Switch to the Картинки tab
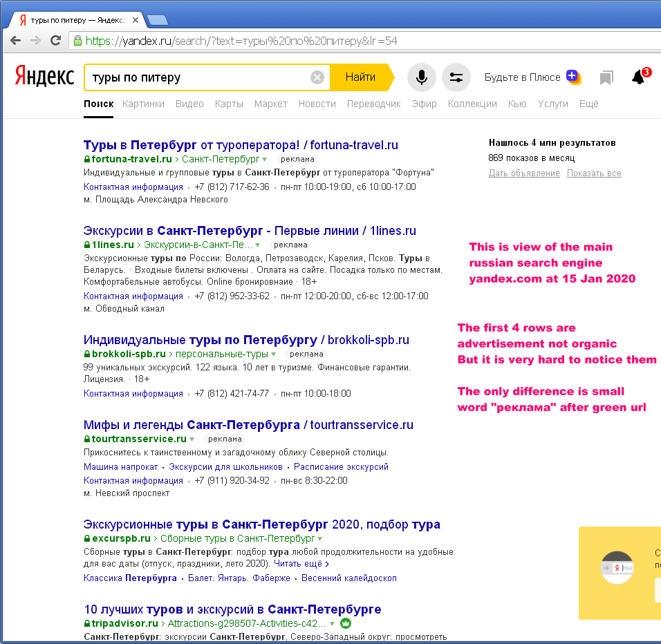661x644 pixels. pos(143,104)
